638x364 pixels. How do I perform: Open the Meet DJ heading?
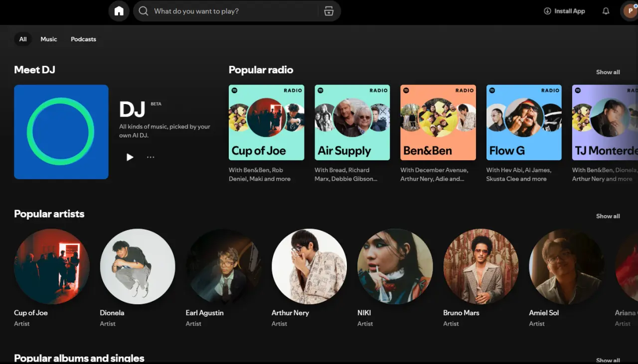[x=34, y=70]
